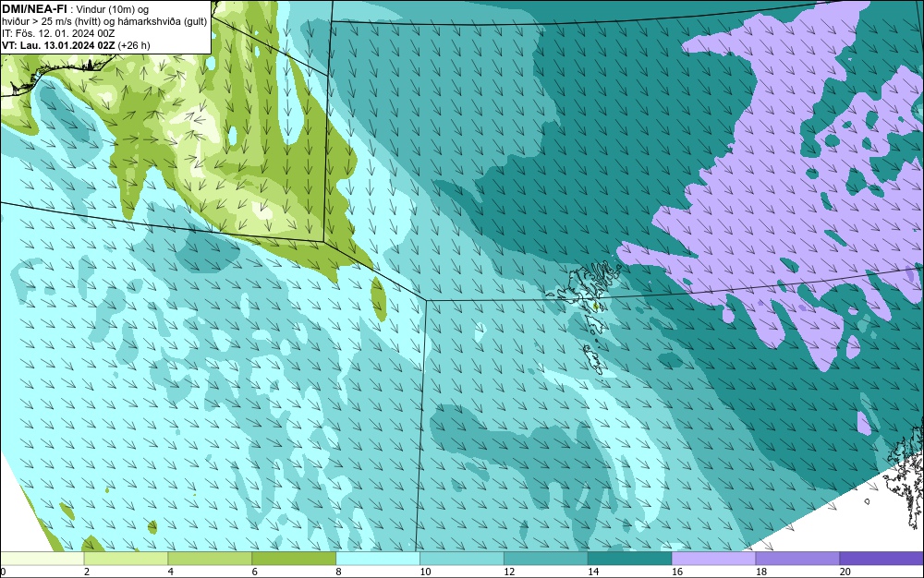Click the 10–12 m/s light teal legend swatch
The width and height of the screenshot is (924, 578).
click(462, 558)
